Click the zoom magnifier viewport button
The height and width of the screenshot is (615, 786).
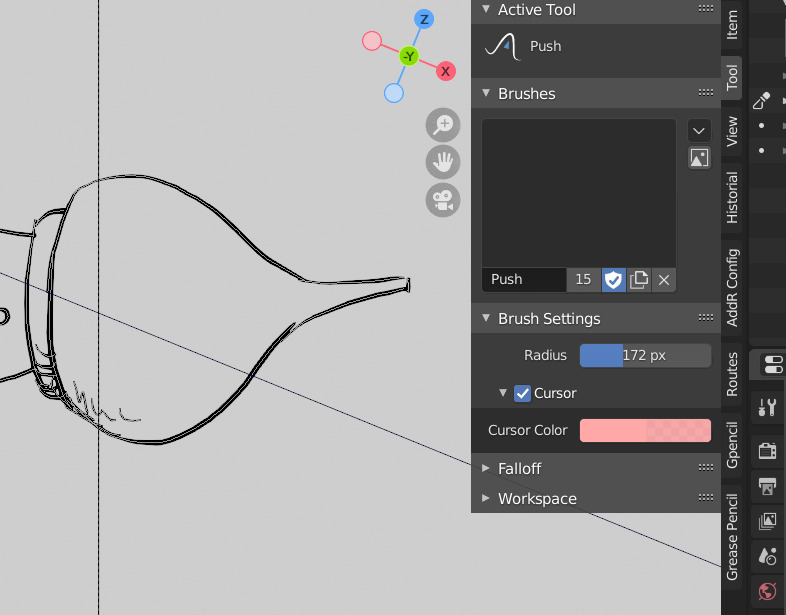443,125
